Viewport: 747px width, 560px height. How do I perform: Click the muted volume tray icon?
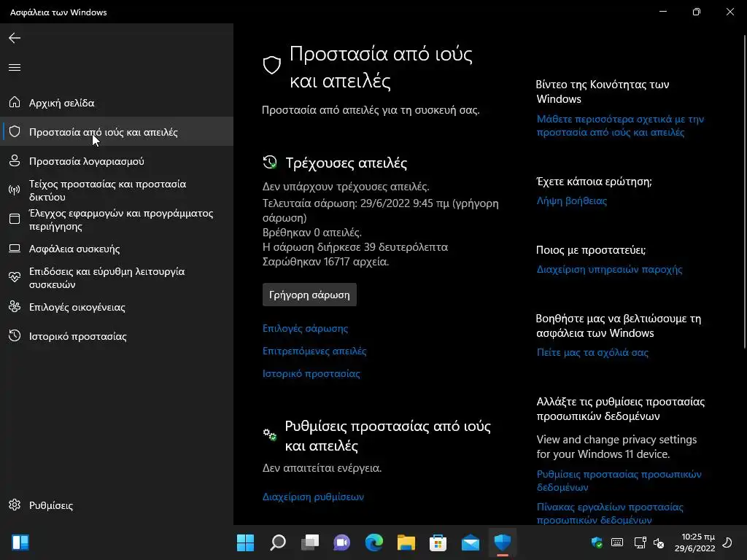659,542
